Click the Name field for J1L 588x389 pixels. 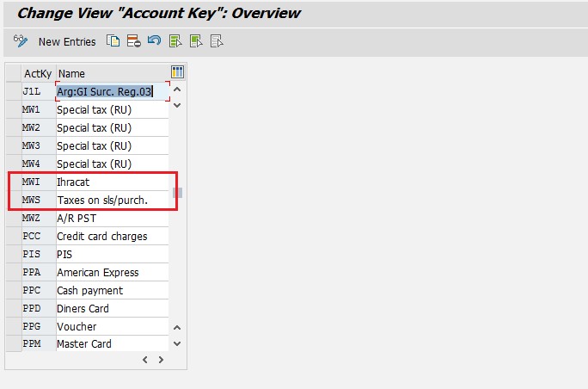tap(112, 91)
